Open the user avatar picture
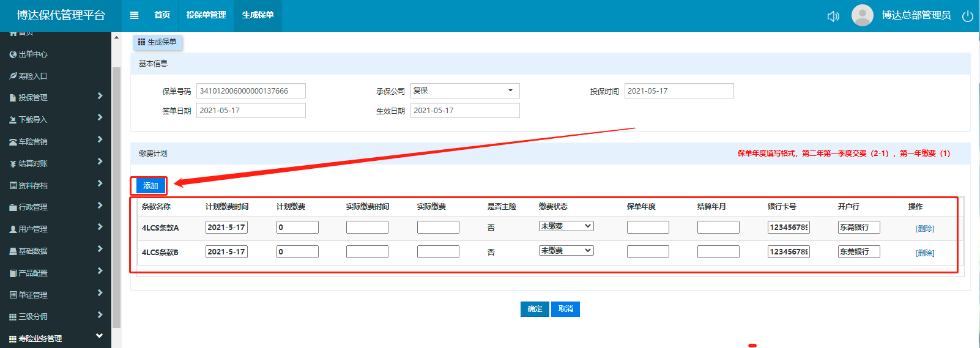Screen dimensions: 980x348 click(863, 15)
